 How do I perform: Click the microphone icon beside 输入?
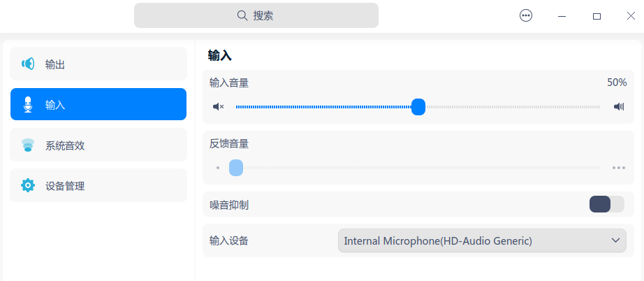(x=28, y=105)
